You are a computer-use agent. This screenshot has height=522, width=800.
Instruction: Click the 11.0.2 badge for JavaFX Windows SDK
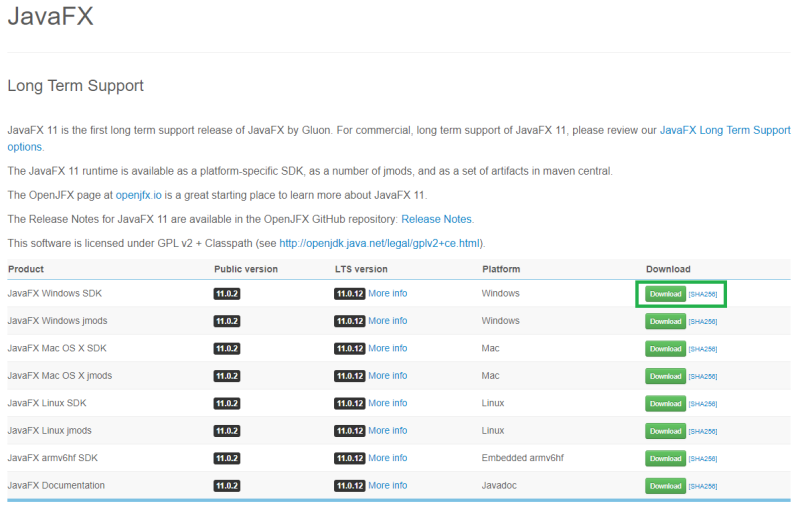point(227,294)
